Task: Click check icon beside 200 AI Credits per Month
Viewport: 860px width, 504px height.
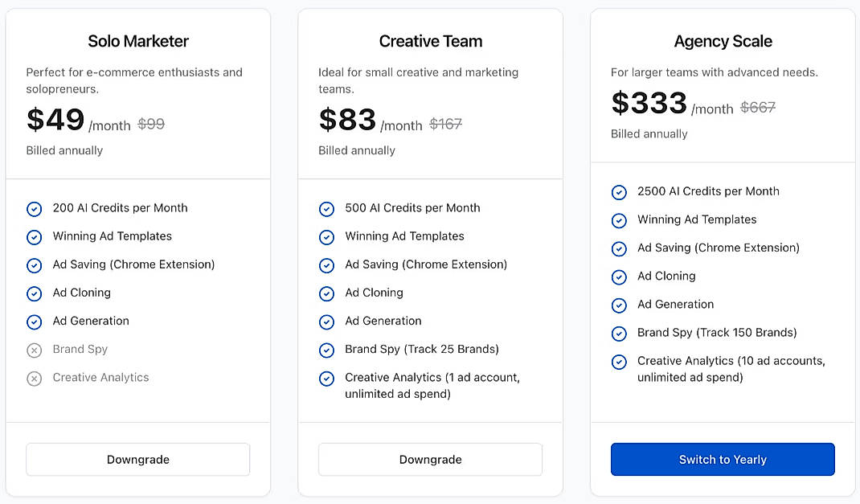Action: coord(34,209)
